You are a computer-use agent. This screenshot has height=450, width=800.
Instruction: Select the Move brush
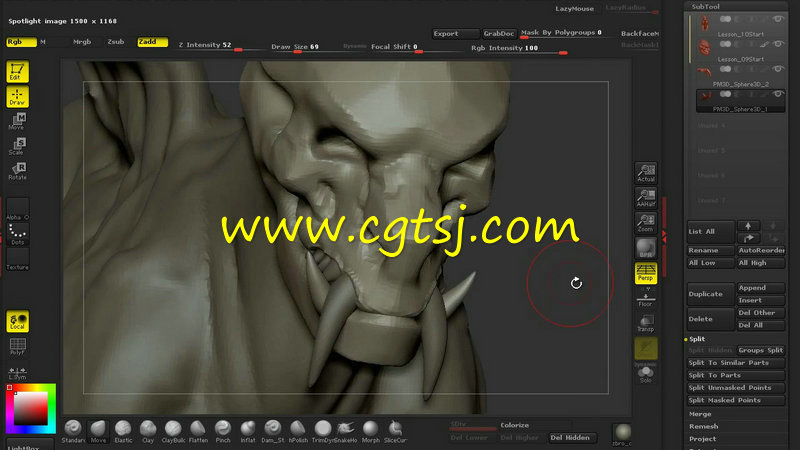98,432
